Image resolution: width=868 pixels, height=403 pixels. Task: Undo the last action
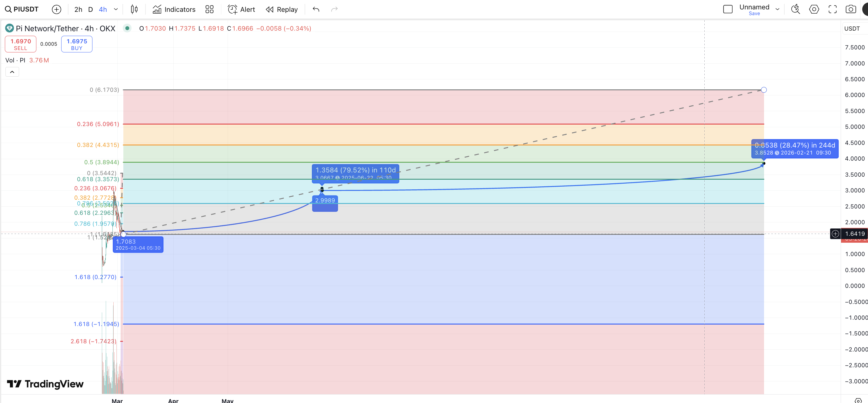click(316, 9)
